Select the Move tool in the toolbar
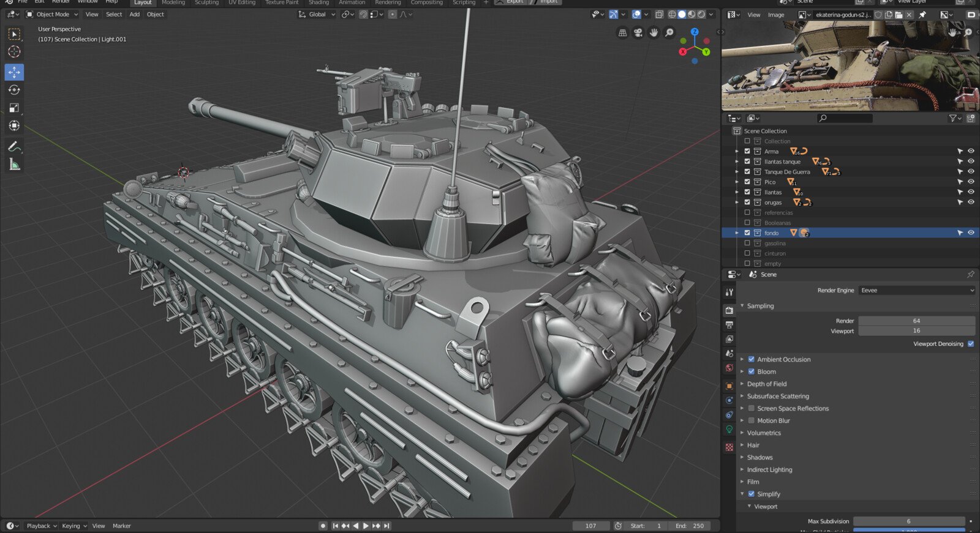Image resolution: width=980 pixels, height=533 pixels. 14,72
